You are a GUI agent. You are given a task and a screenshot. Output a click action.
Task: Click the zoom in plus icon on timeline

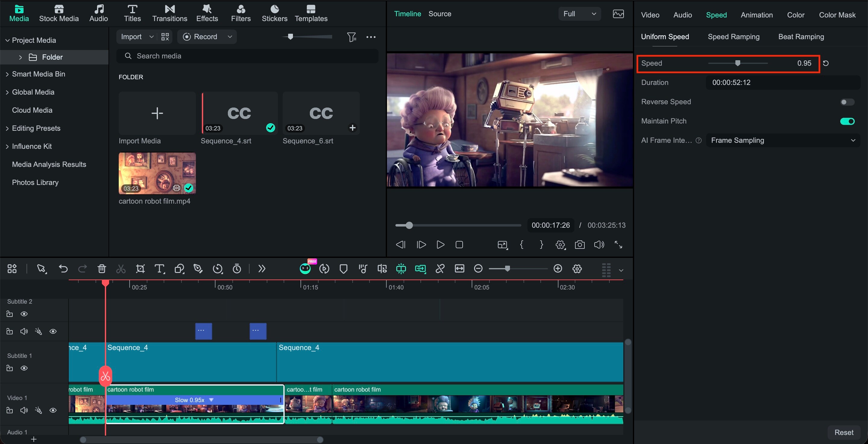(x=558, y=268)
